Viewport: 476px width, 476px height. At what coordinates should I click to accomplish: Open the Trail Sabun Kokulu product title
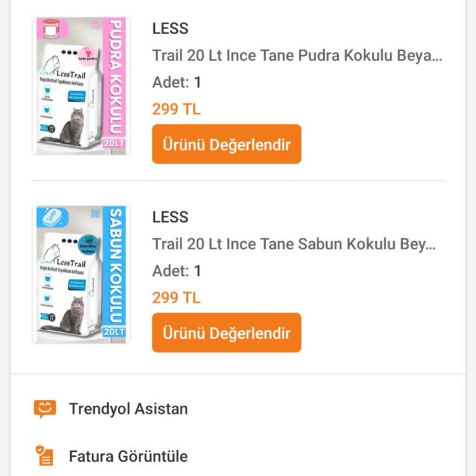pyautogui.click(x=294, y=244)
